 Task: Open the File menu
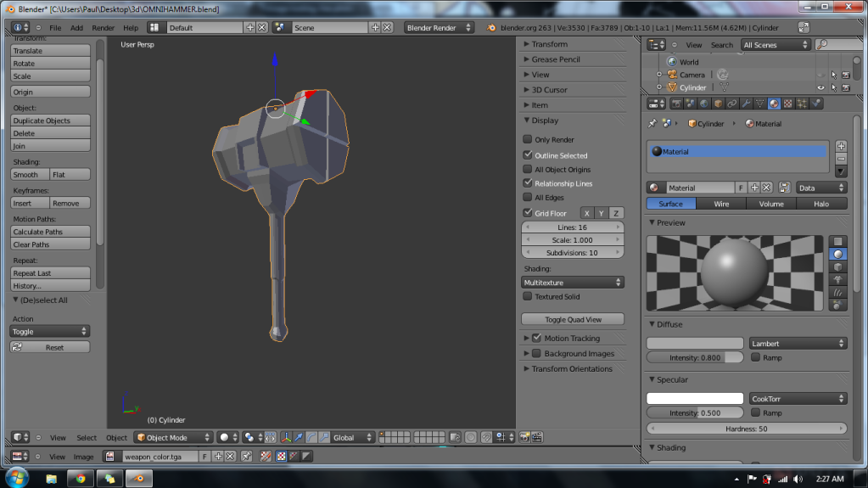tap(55, 28)
